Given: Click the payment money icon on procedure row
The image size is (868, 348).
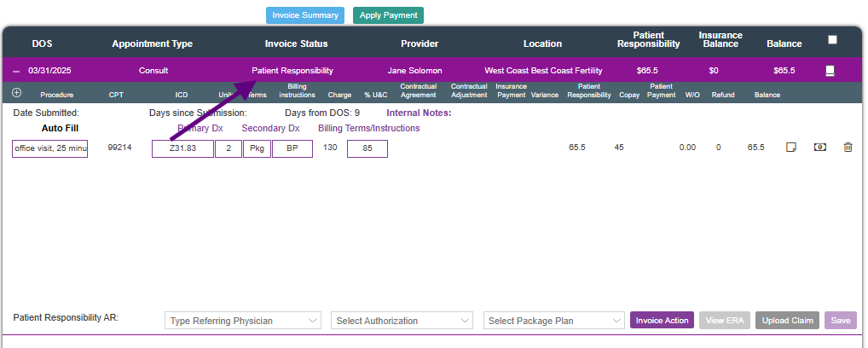Looking at the screenshot, I should [x=819, y=148].
